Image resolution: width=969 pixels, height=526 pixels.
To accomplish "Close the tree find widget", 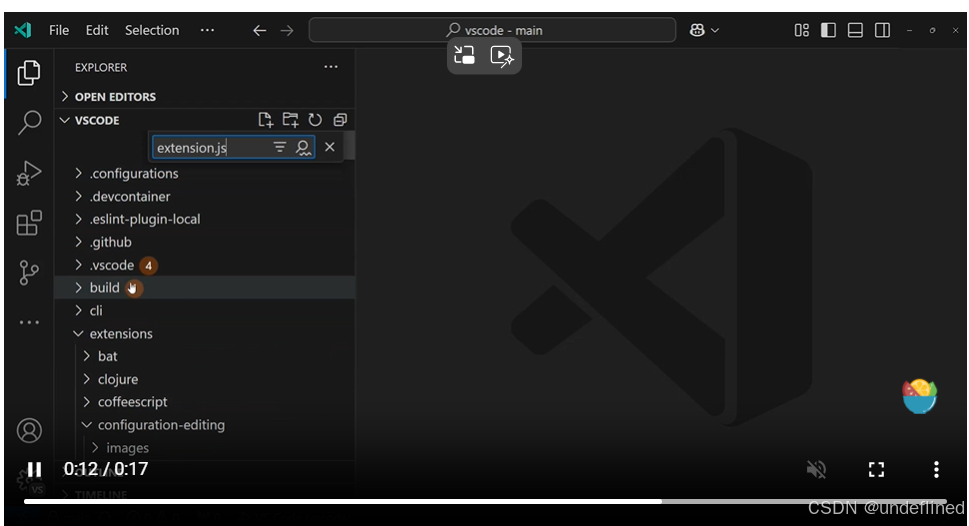I will click(x=329, y=147).
